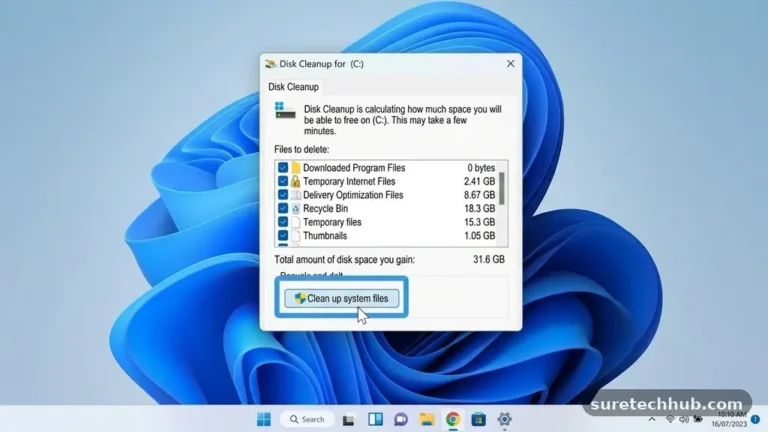768x432 pixels.
Task: Uncheck the Downloaded Program Files checkbox
Action: pos(283,168)
